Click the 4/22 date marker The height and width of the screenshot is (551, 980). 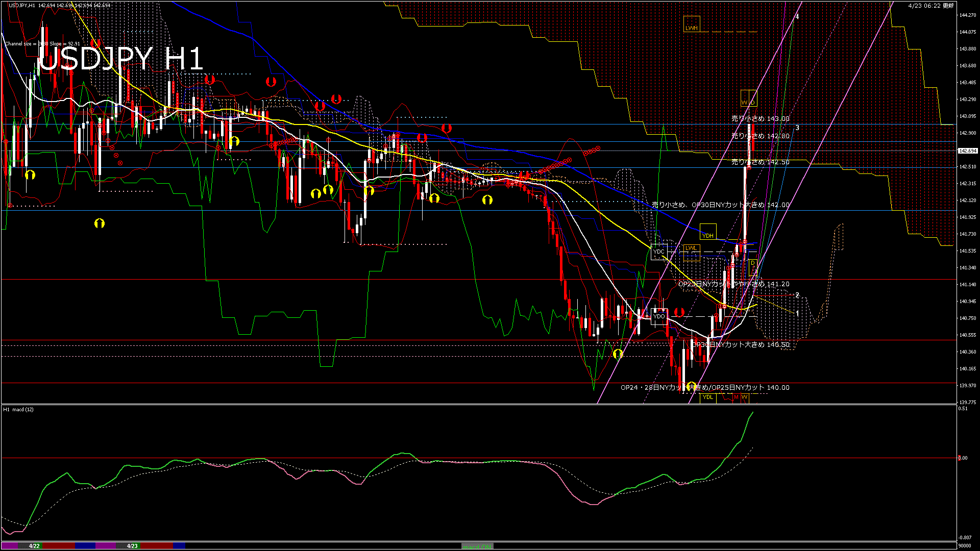34,546
